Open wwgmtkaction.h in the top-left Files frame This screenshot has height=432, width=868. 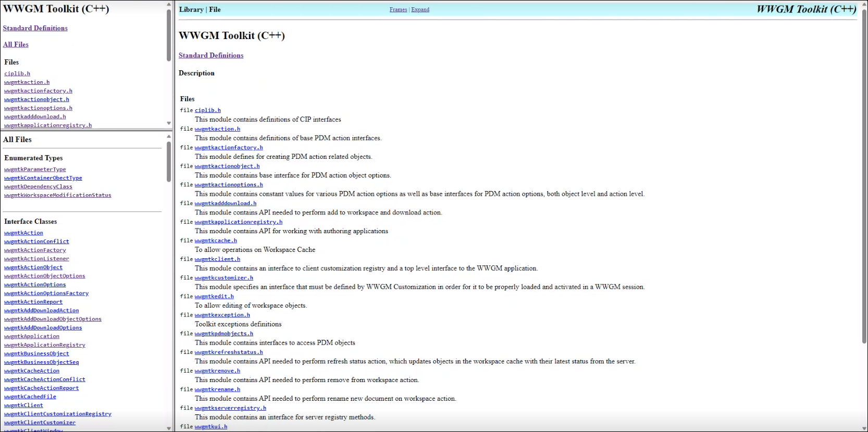tap(27, 82)
